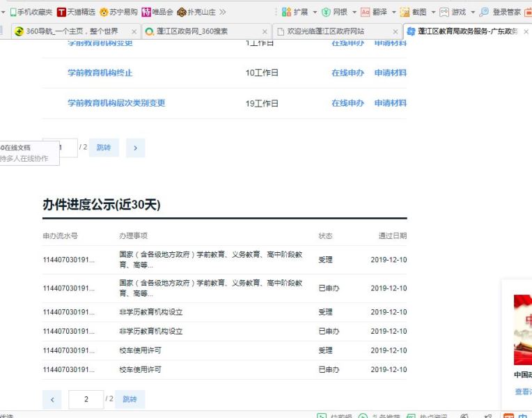Open the red banner thumbnail at right
Screen dimensions: 532x418
(523, 330)
